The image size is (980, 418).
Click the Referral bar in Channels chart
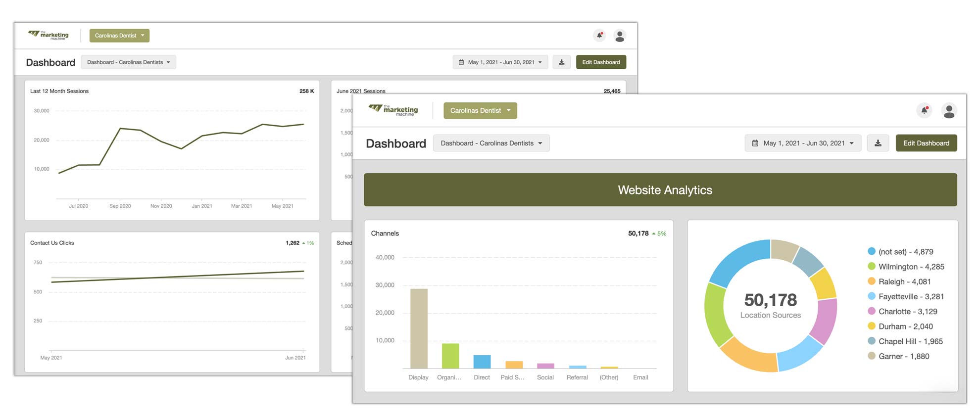578,367
